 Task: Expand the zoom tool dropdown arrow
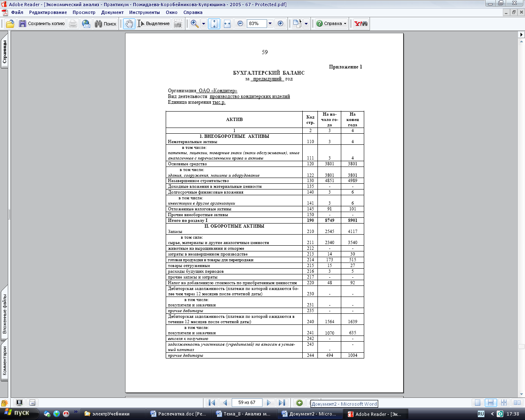(x=203, y=24)
